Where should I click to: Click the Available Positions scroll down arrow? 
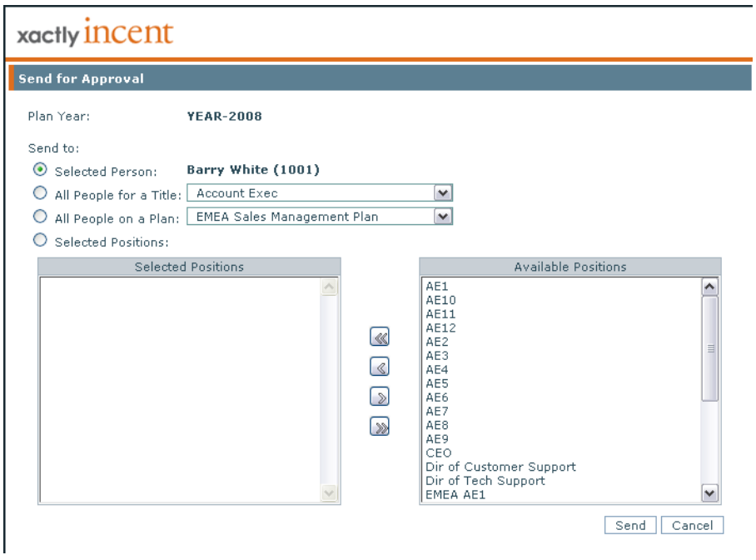pyautogui.click(x=709, y=493)
